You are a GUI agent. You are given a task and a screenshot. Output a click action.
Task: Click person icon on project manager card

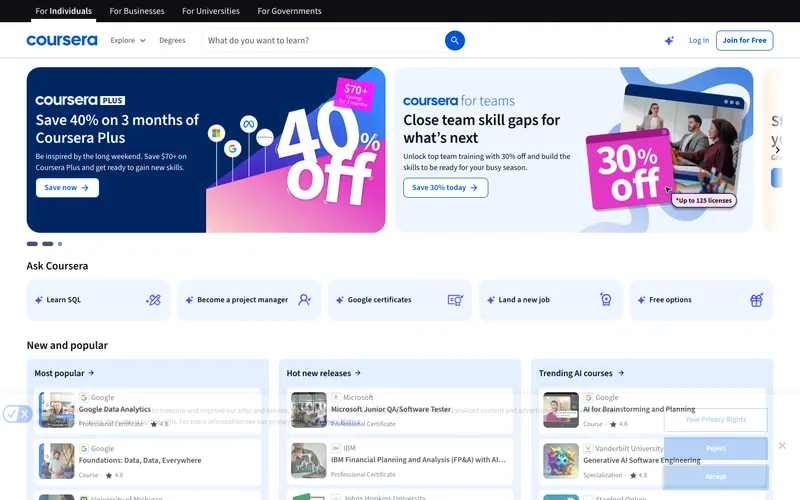[305, 300]
